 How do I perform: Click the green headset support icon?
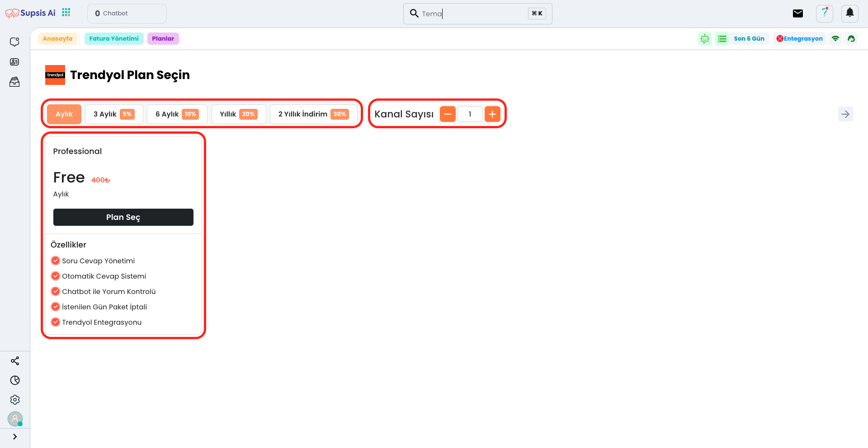tap(851, 38)
